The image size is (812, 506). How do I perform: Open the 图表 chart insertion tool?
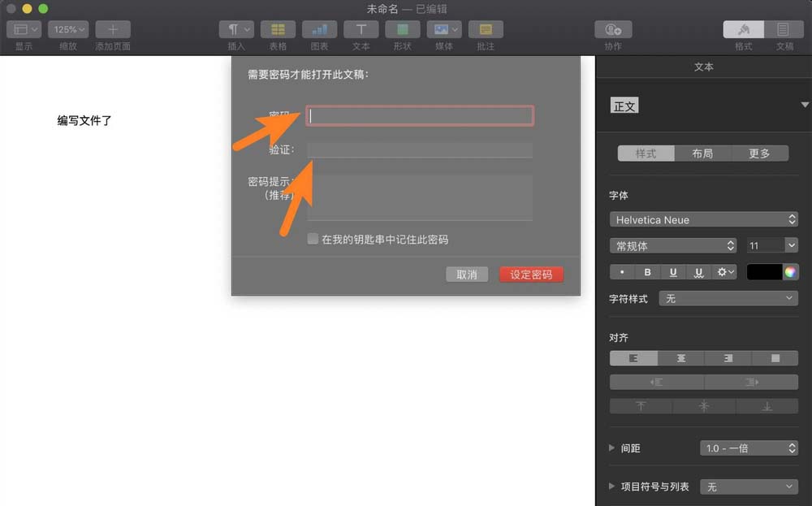(x=319, y=29)
